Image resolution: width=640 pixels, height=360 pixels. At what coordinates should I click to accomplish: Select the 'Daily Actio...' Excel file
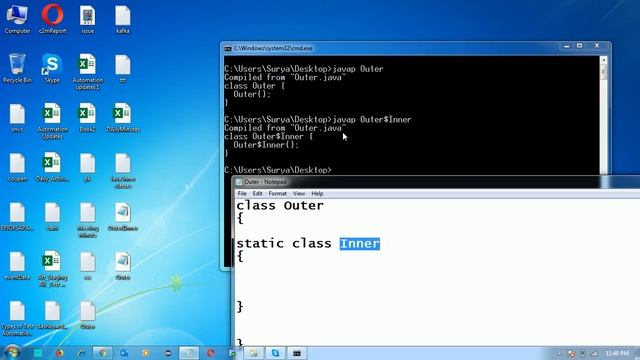point(52,168)
